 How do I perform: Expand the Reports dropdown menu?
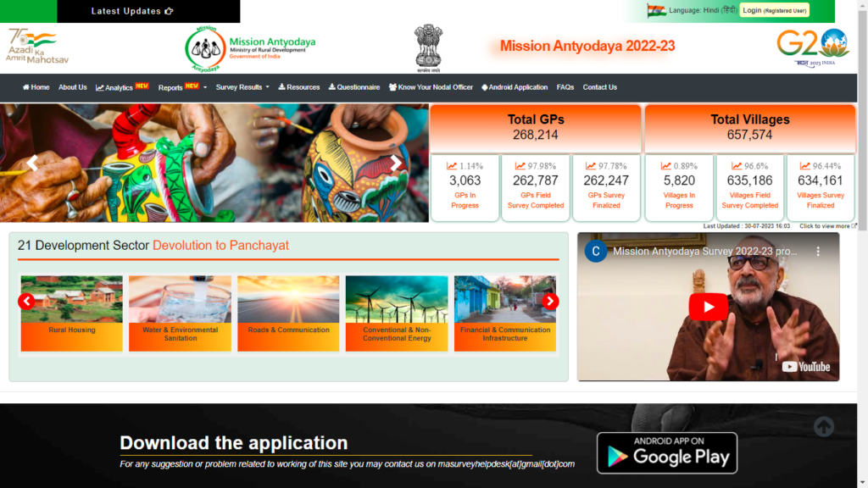click(182, 87)
